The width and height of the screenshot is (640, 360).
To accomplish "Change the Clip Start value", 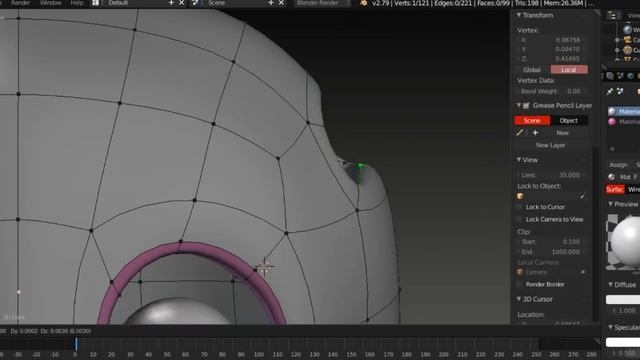I will point(550,242).
